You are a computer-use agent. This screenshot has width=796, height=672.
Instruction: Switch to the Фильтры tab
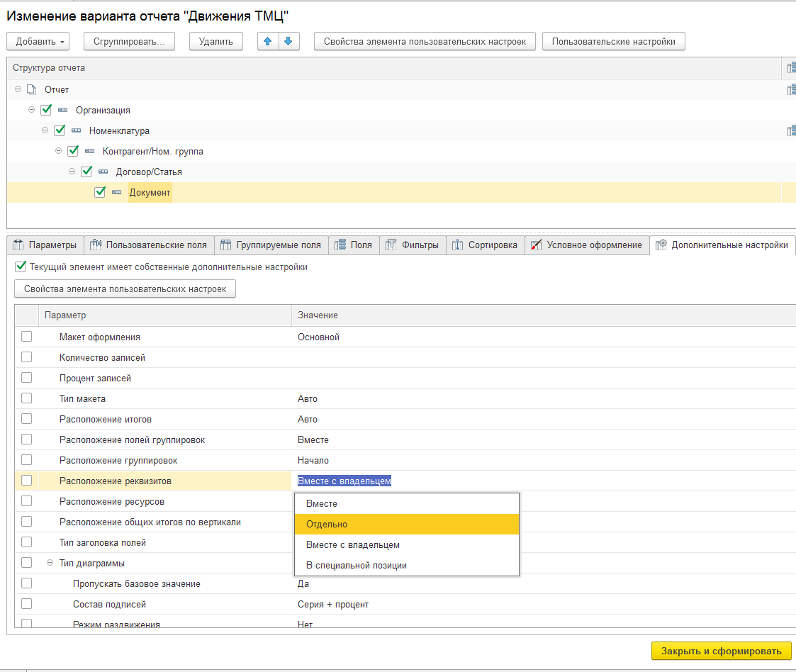pos(413,245)
